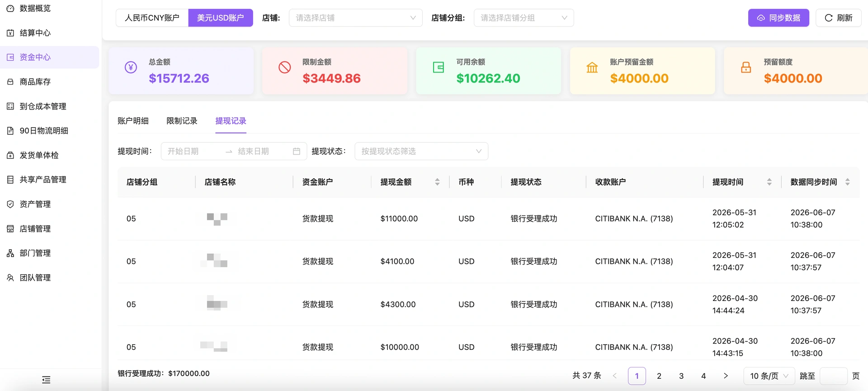Click the $3449.86 restricted amount value
The height and width of the screenshot is (391, 868).
tap(331, 78)
